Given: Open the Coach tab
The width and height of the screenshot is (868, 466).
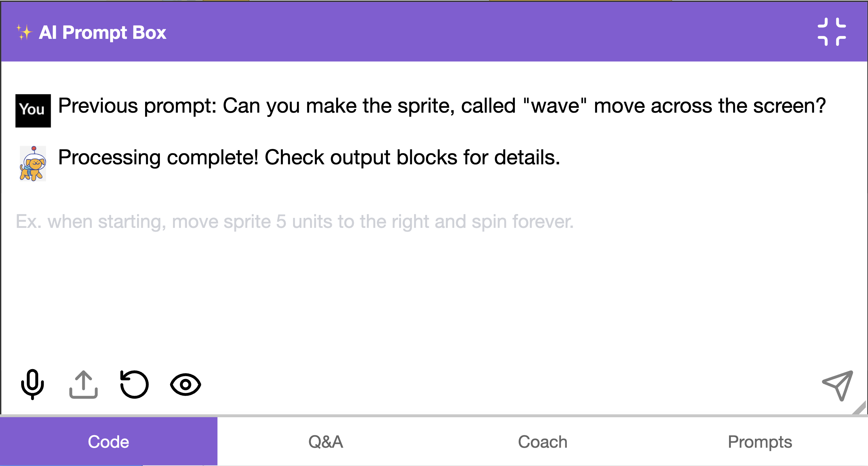Looking at the screenshot, I should 542,441.
